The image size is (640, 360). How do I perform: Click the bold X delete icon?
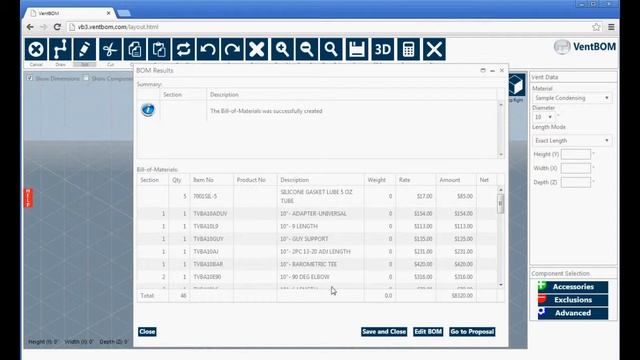[x=257, y=49]
